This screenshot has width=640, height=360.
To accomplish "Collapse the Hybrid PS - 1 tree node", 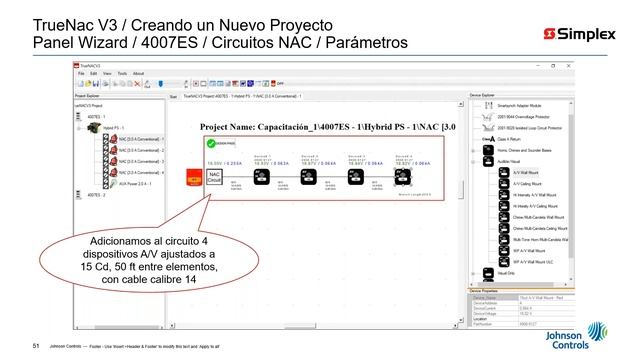I will [79, 129].
